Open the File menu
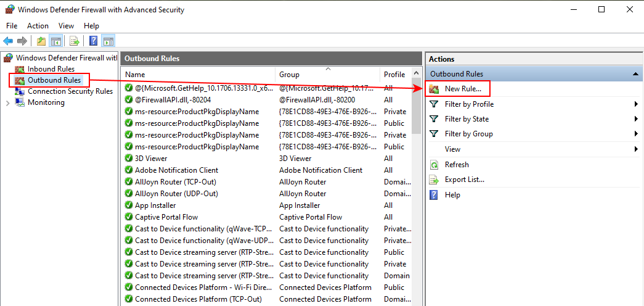 (12, 25)
